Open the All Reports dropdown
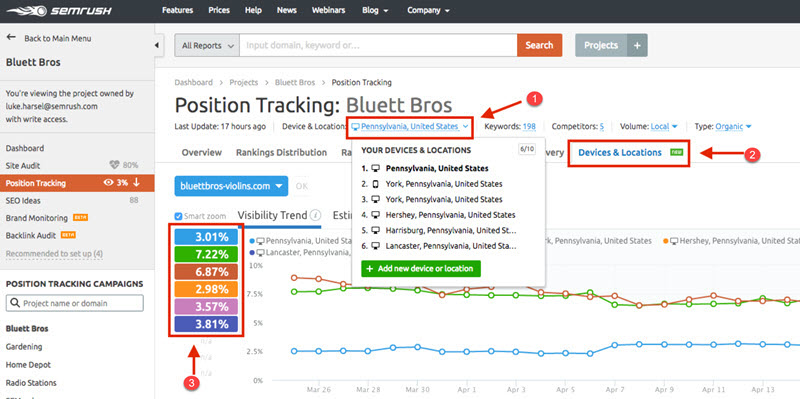 pos(208,45)
